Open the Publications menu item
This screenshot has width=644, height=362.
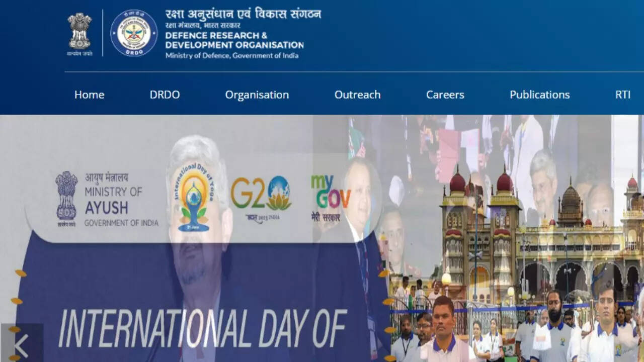540,95
